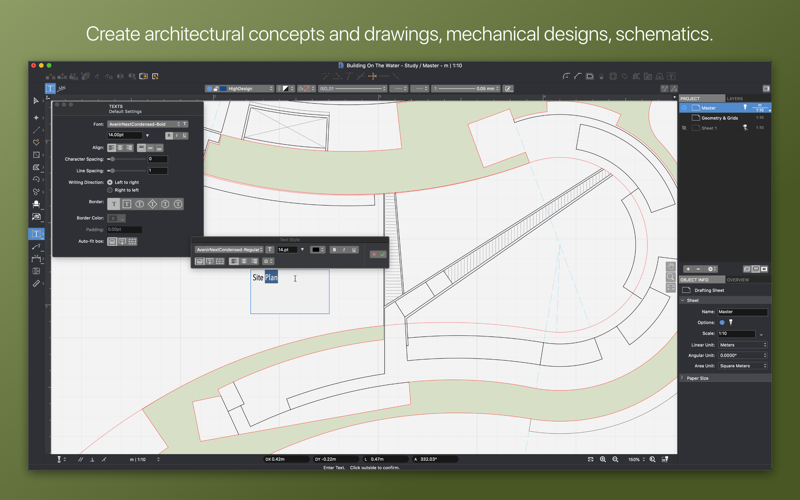Switch to the Overview tab
The image size is (800, 500).
[x=738, y=280]
